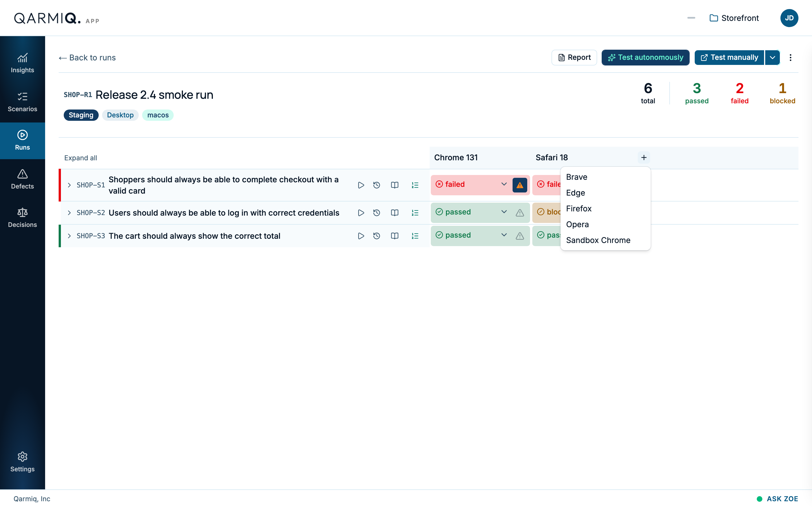Open the Decisions sidebar section
Image resolution: width=812 pixels, height=508 pixels.
[x=23, y=218]
